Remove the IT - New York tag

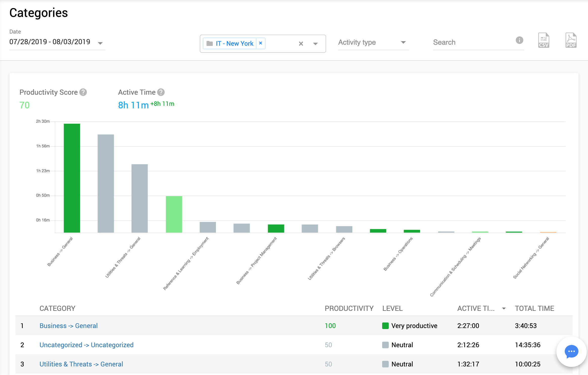260,43
